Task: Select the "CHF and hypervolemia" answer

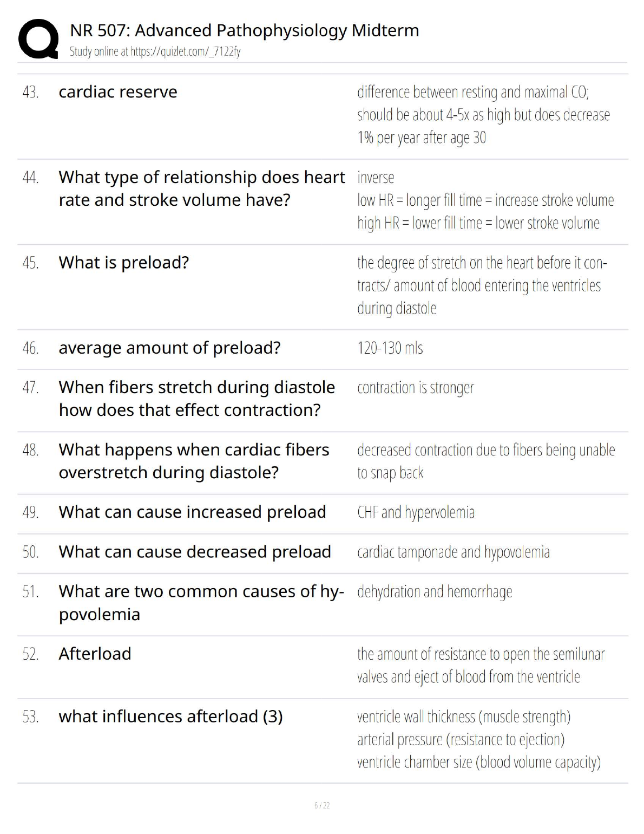Action: point(416,512)
